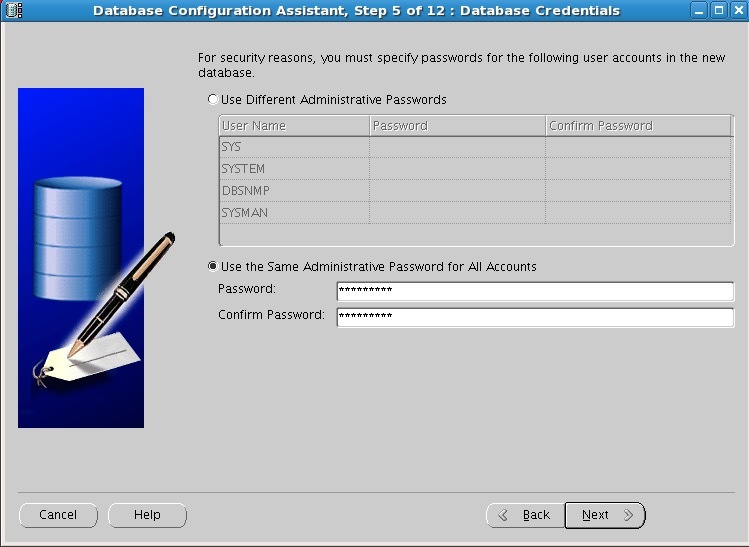This screenshot has width=749, height=547.
Task: Click the Confirm Password input field
Action: click(535, 317)
